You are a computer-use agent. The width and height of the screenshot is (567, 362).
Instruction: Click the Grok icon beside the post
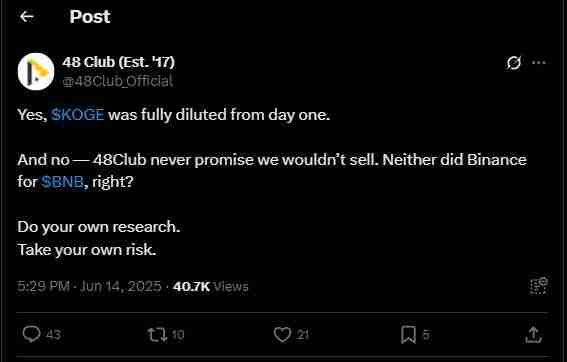(x=513, y=63)
